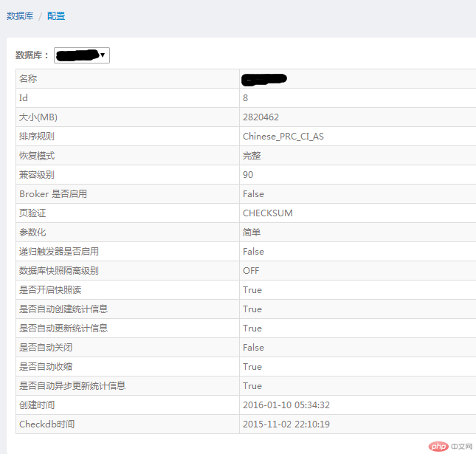The height and width of the screenshot is (454, 476).
Task: Select the 名称 row label
Action: pyautogui.click(x=28, y=79)
